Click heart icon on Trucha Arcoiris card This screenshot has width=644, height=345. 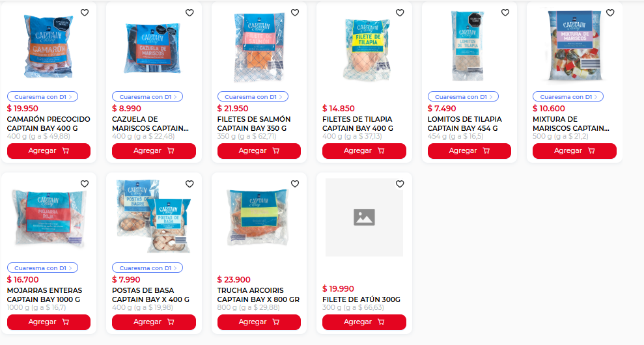tap(295, 184)
